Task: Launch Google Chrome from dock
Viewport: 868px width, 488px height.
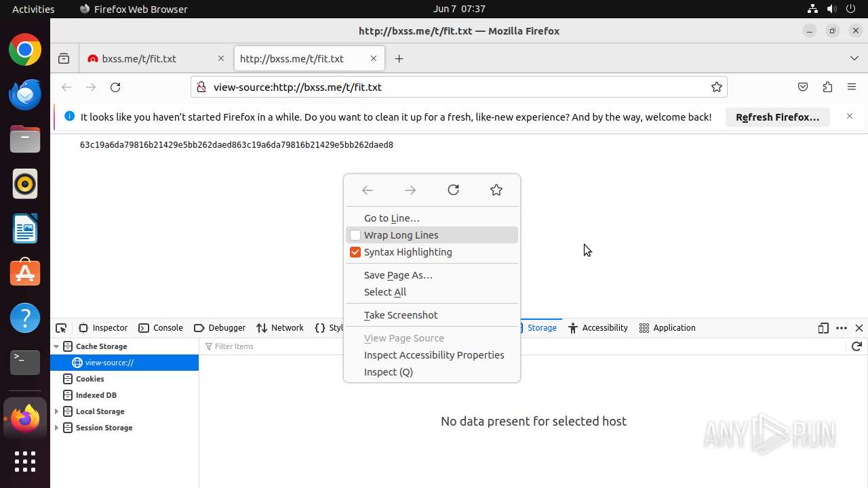Action: click(x=25, y=50)
